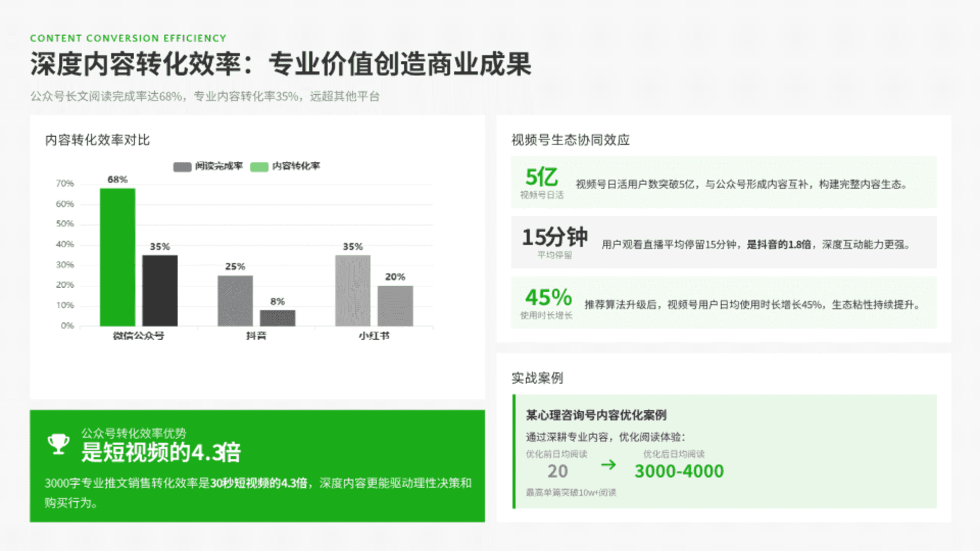Viewport: 980px width, 551px height.
Task: Click the 25% bar for 抖音
Action: pyautogui.click(x=235, y=300)
